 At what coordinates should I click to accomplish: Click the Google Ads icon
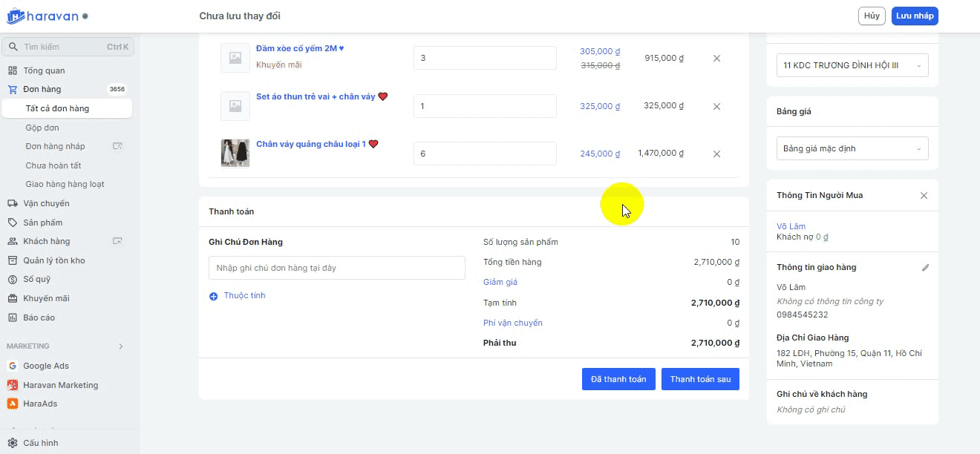click(12, 366)
